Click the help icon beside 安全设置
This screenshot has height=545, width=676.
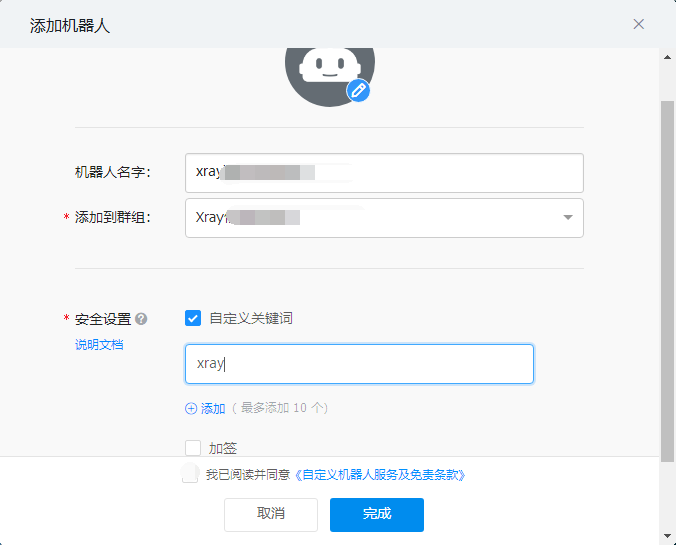pyautogui.click(x=141, y=319)
